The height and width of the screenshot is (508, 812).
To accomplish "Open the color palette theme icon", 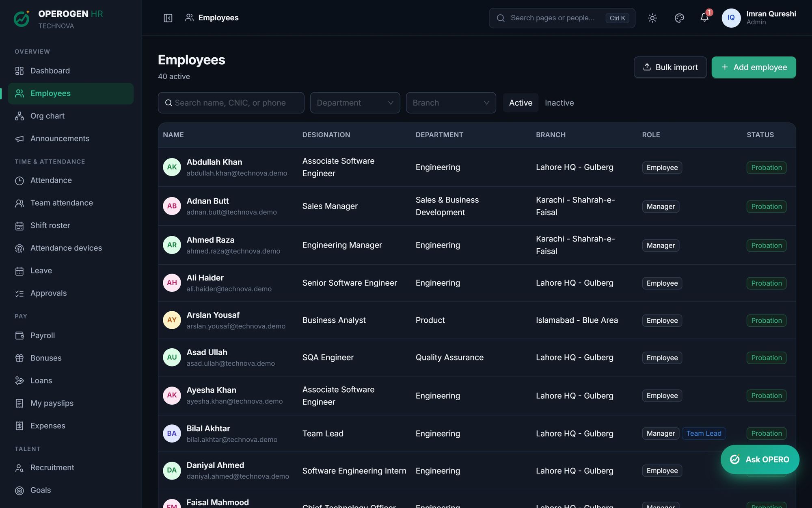I will (679, 18).
